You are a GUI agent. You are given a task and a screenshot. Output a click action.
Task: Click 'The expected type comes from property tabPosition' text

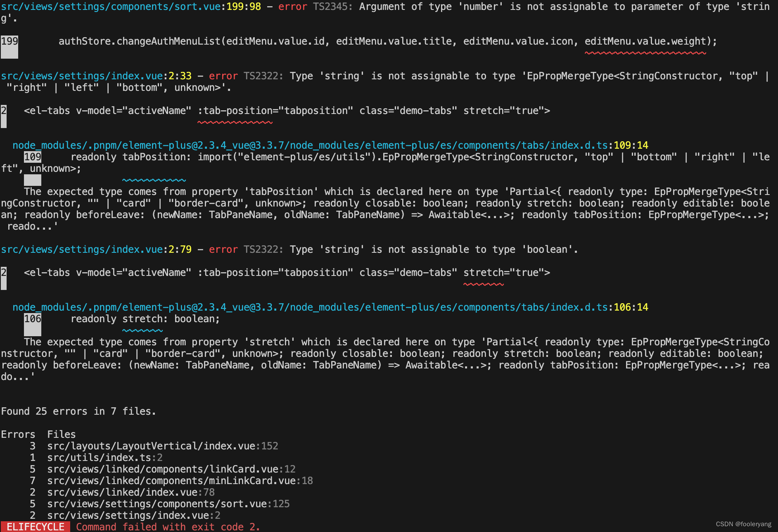(171, 192)
